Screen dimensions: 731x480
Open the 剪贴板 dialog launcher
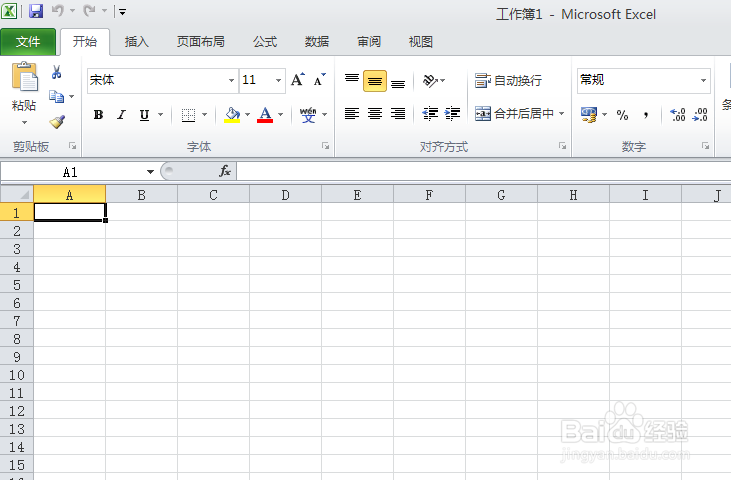(x=72, y=146)
